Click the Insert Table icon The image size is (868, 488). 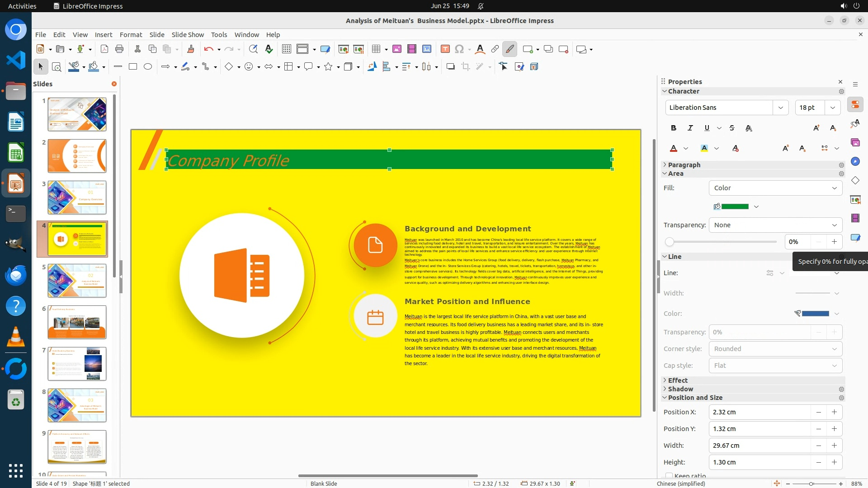[376, 49]
